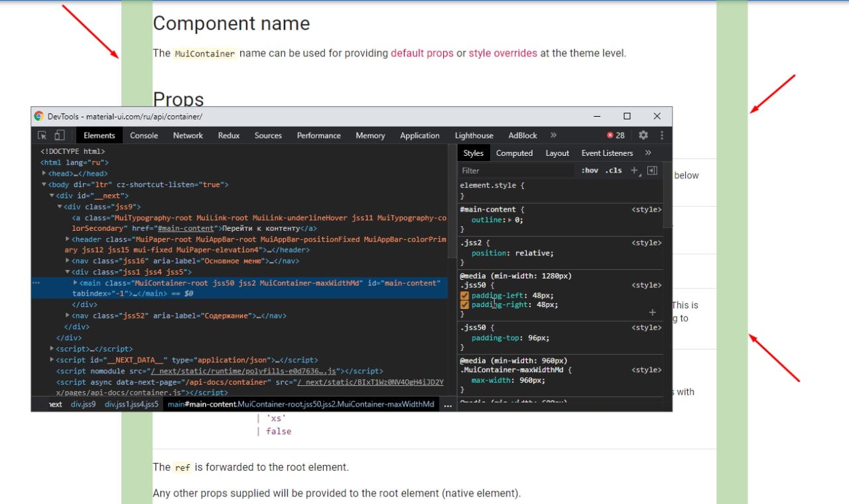The width and height of the screenshot is (849, 504).
Task: Open the Application tab
Action: (420, 135)
